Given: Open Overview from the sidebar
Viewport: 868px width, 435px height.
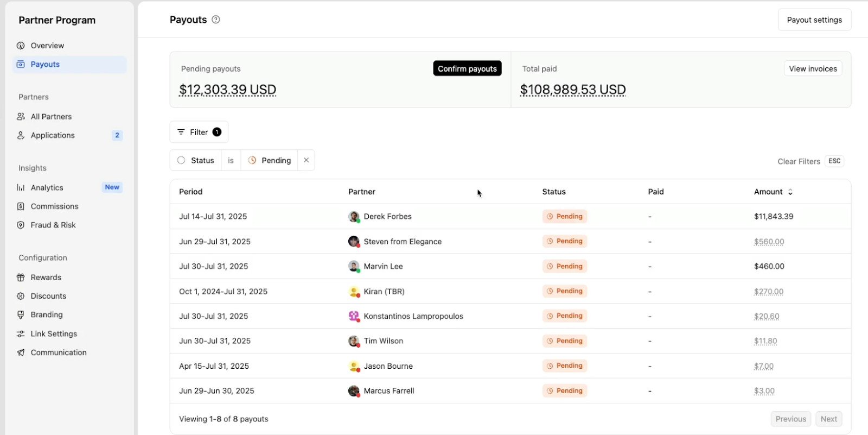Looking at the screenshot, I should [47, 46].
